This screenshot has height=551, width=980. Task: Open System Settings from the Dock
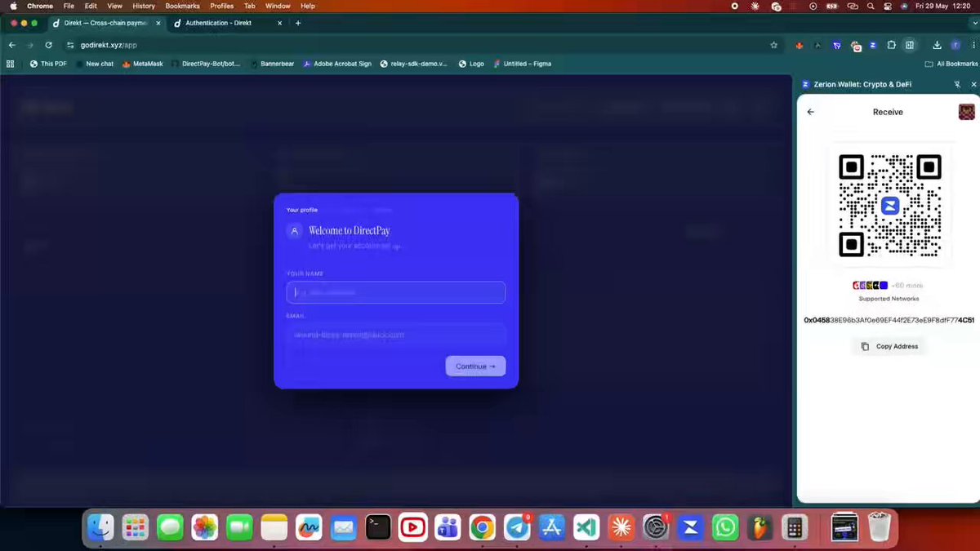(x=656, y=528)
